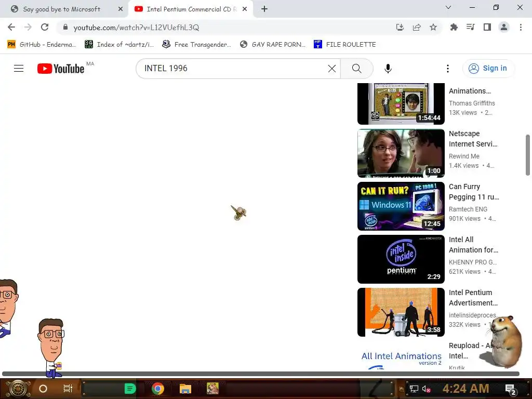Screen dimensions: 532x399
Task: Click the muted volume icon in the tray
Action: pos(427,389)
